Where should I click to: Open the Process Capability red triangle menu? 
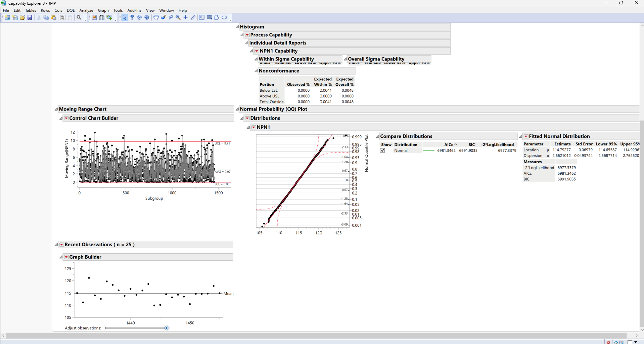point(247,35)
